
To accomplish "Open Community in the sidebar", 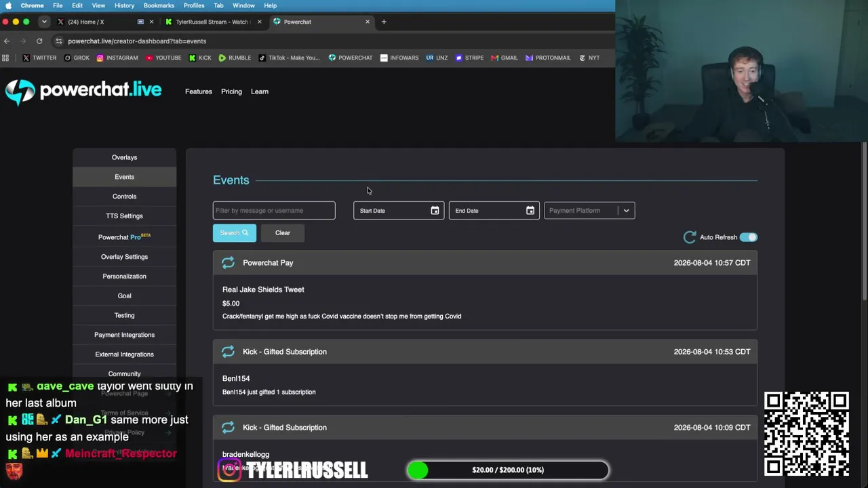I will [x=124, y=374].
